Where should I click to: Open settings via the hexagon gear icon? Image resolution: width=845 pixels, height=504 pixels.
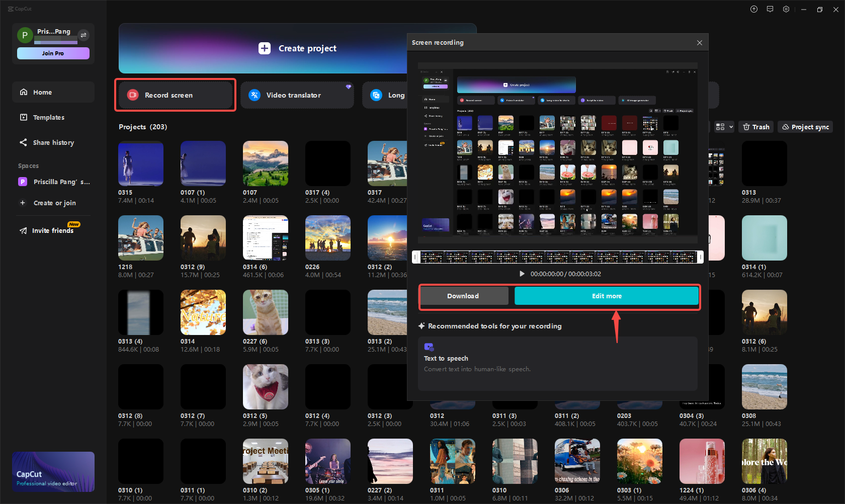[x=786, y=9]
